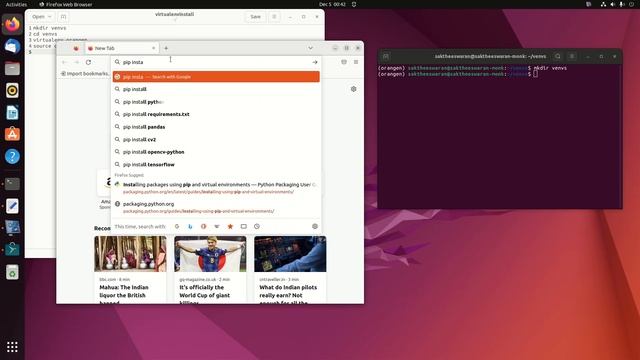
Task: Open new tab button in terminal header
Action: pos(386,56)
